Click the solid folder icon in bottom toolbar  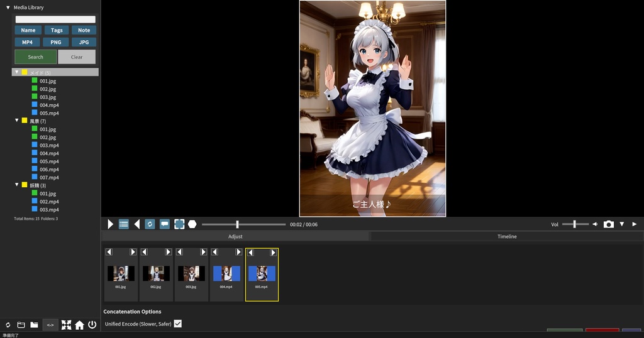point(34,325)
